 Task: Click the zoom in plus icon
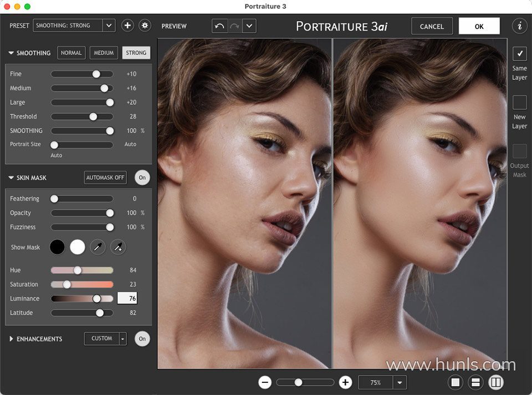(x=345, y=382)
